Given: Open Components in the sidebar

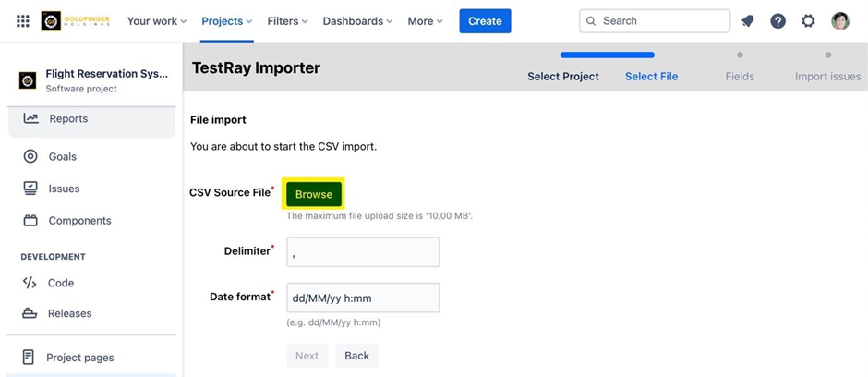Looking at the screenshot, I should click(79, 221).
